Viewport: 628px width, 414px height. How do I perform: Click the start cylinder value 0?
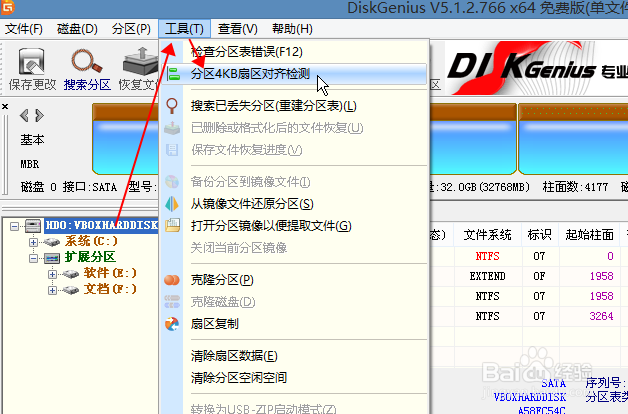610,256
